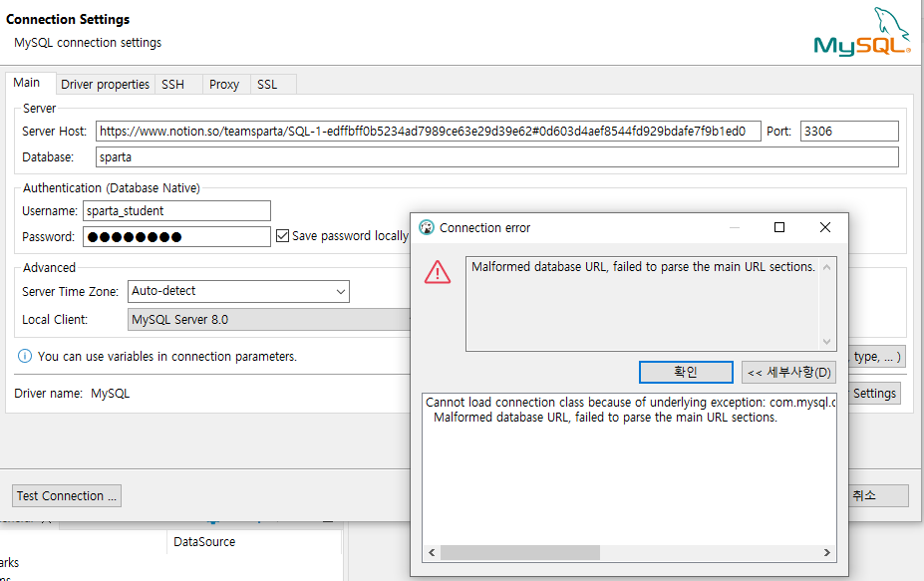Click the 'You can use variables' hint text
The height and width of the screenshot is (581, 924).
[167, 357]
